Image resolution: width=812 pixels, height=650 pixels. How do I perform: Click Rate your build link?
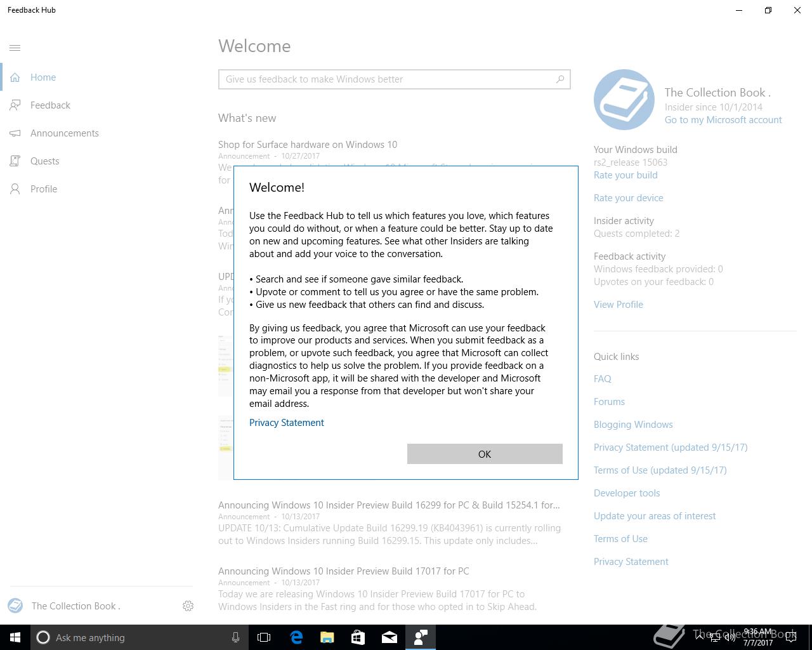pos(625,175)
